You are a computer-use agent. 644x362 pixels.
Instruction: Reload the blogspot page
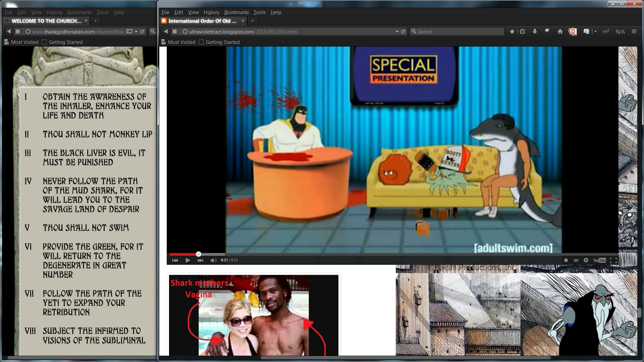point(403,31)
